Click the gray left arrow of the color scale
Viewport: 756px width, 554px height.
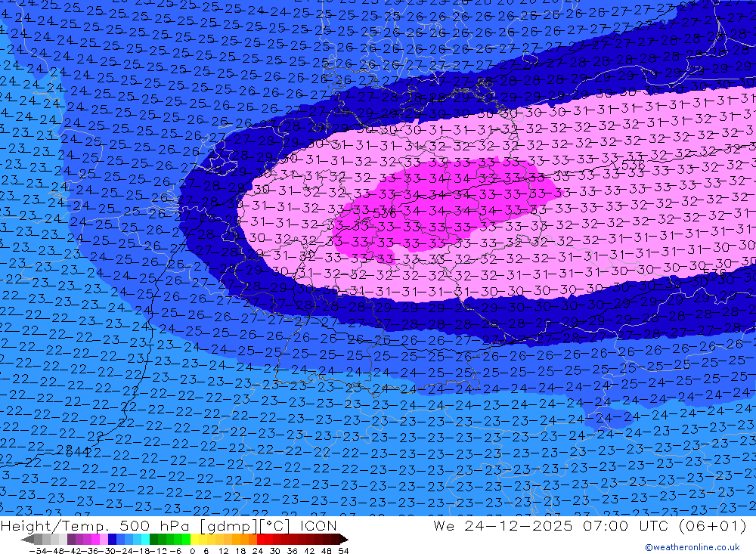pos(27,540)
